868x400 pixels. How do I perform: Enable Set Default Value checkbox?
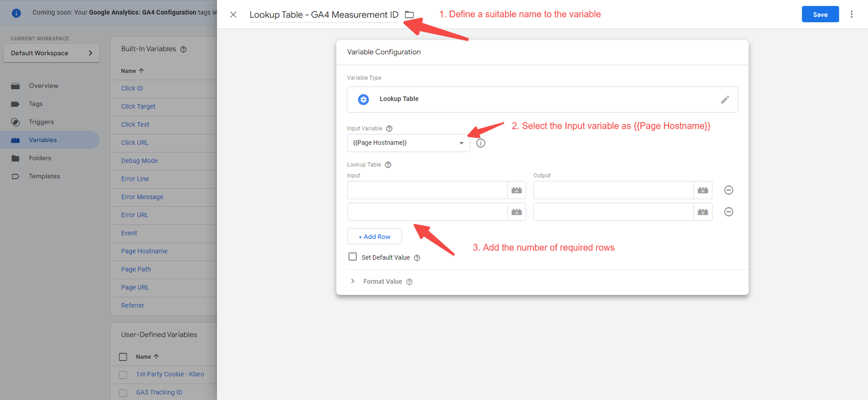tap(353, 257)
